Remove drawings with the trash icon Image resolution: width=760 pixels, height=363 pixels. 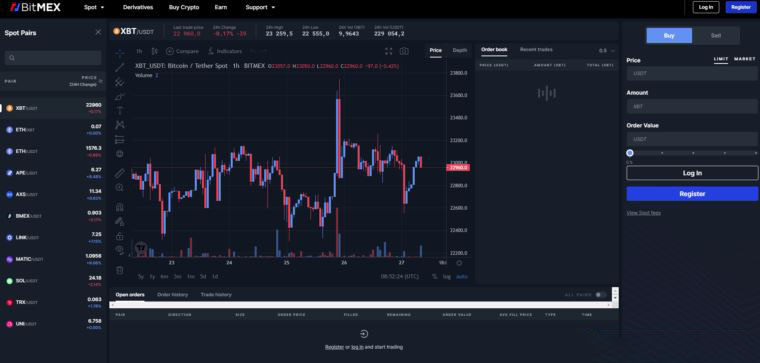click(120, 270)
